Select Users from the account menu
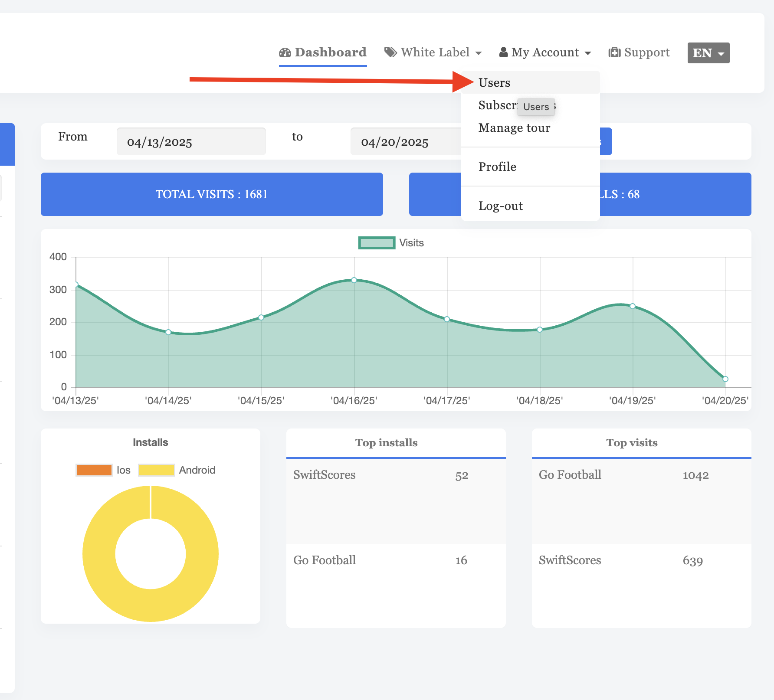The height and width of the screenshot is (700, 774). tap(495, 82)
